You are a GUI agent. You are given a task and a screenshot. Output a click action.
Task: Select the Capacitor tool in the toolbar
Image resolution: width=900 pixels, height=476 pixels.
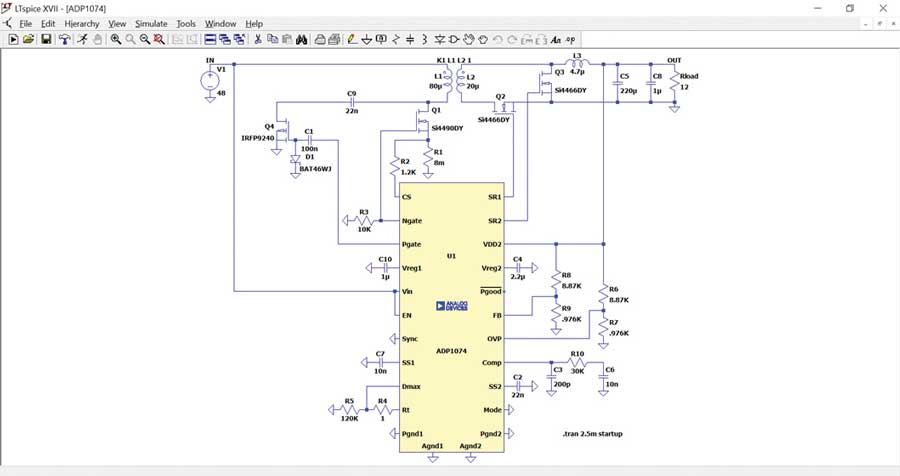411,39
